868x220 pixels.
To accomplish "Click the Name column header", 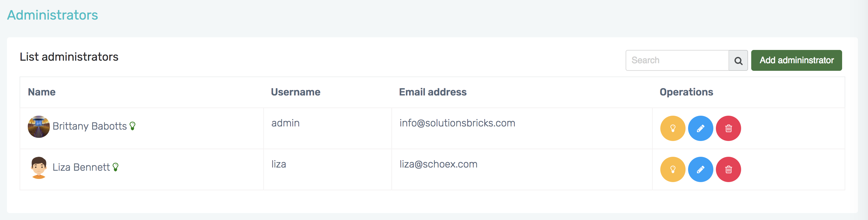I will (42, 92).
